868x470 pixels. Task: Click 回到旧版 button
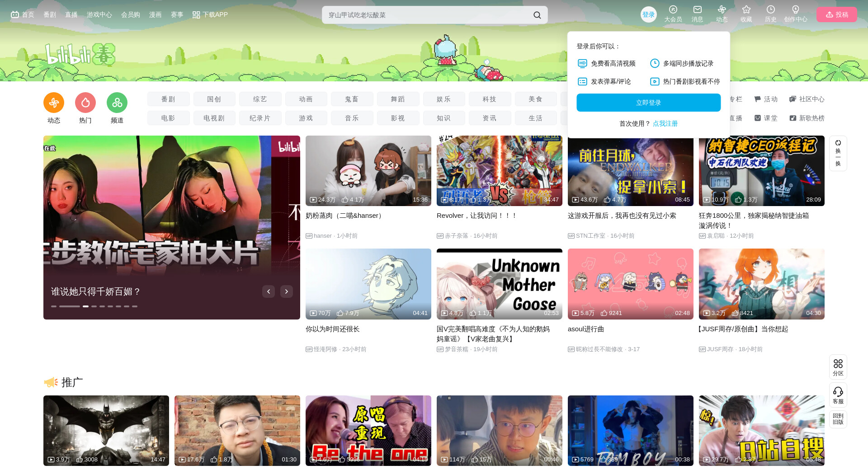tap(838, 419)
